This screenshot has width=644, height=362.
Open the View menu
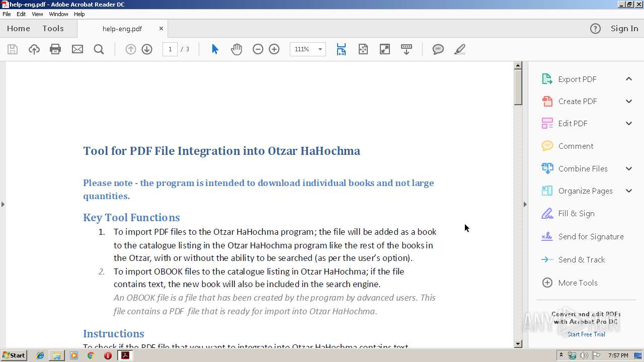point(37,14)
